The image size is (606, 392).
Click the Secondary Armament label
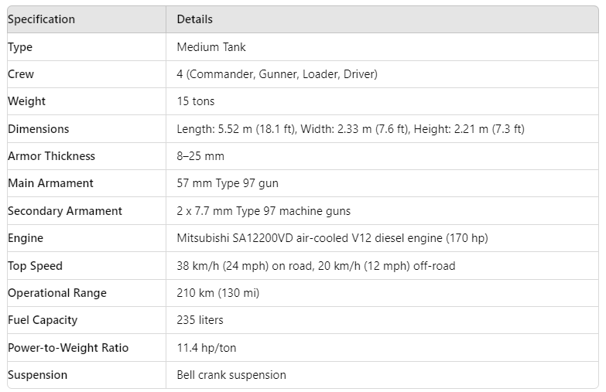coord(65,211)
